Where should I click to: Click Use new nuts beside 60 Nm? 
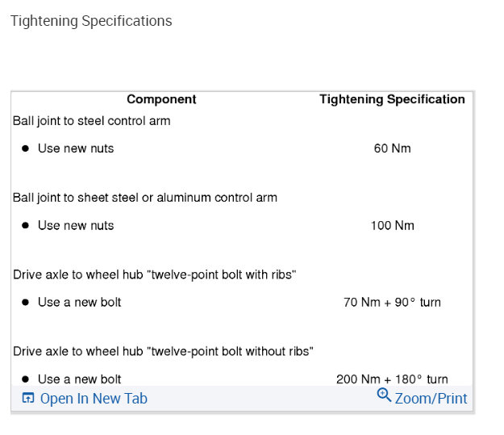(76, 148)
